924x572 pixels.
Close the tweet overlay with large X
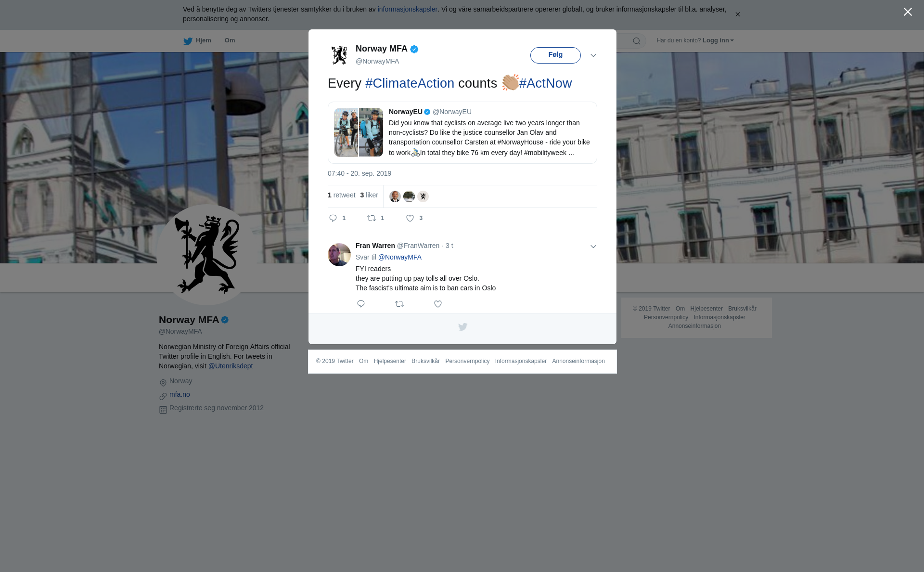(x=908, y=12)
